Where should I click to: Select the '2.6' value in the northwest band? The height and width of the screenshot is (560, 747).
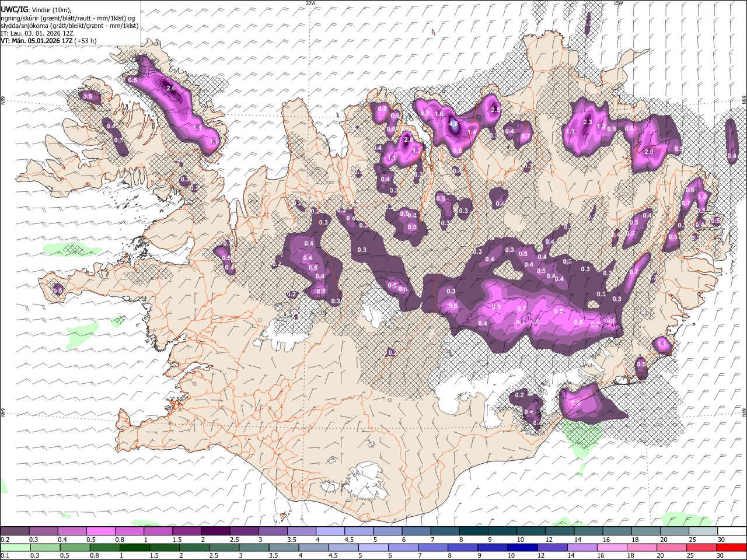[x=171, y=88]
